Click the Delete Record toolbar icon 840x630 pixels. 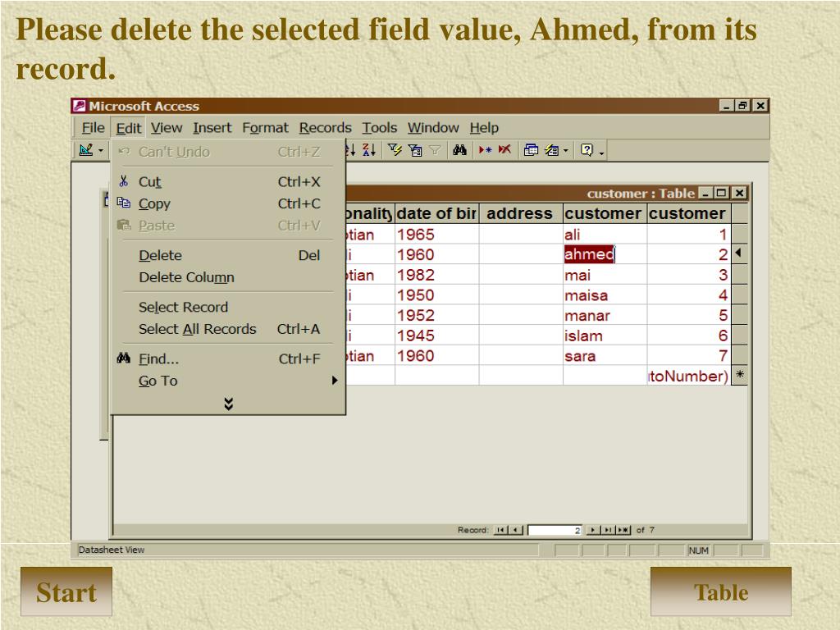coord(504,150)
